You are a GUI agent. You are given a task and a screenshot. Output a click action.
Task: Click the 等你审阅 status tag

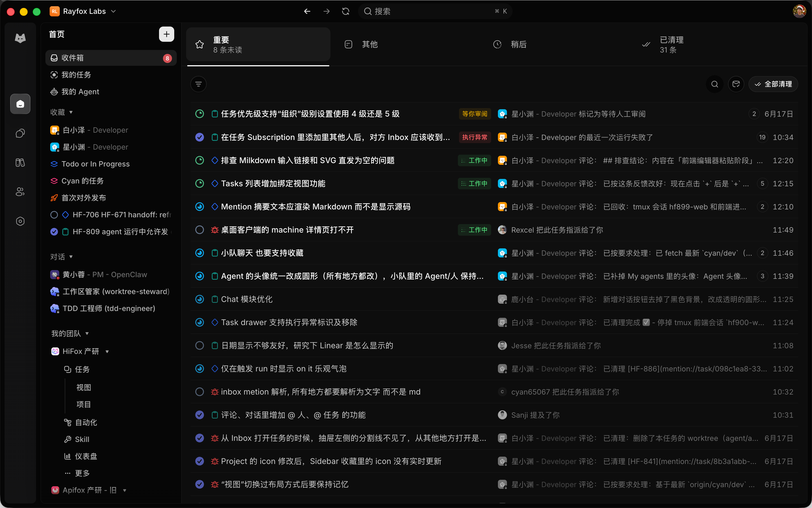(475, 114)
